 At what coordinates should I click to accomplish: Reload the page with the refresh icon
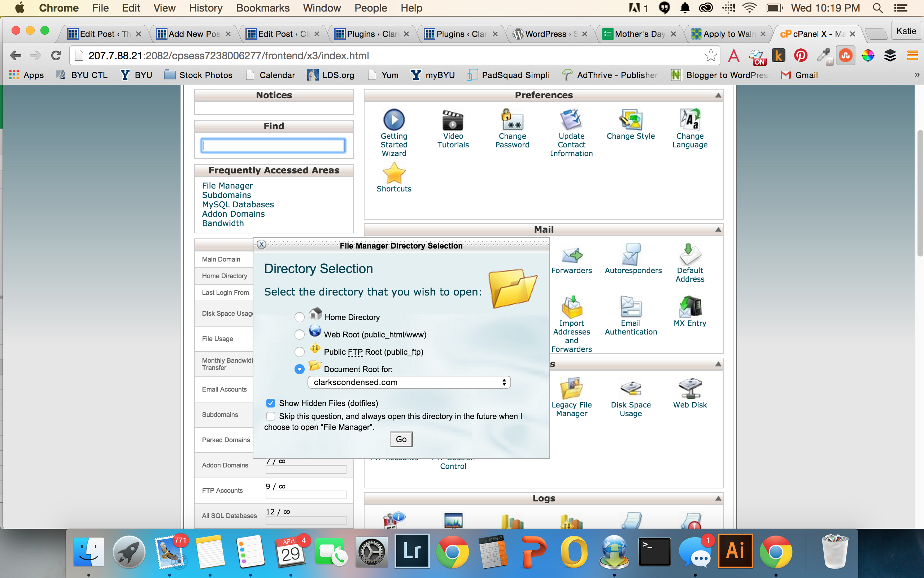pyautogui.click(x=56, y=56)
